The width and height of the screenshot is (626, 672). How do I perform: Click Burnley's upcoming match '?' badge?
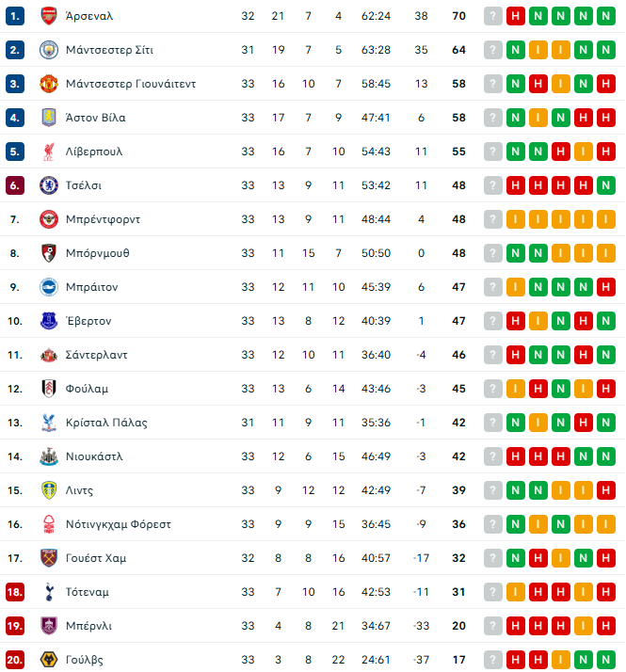493,626
